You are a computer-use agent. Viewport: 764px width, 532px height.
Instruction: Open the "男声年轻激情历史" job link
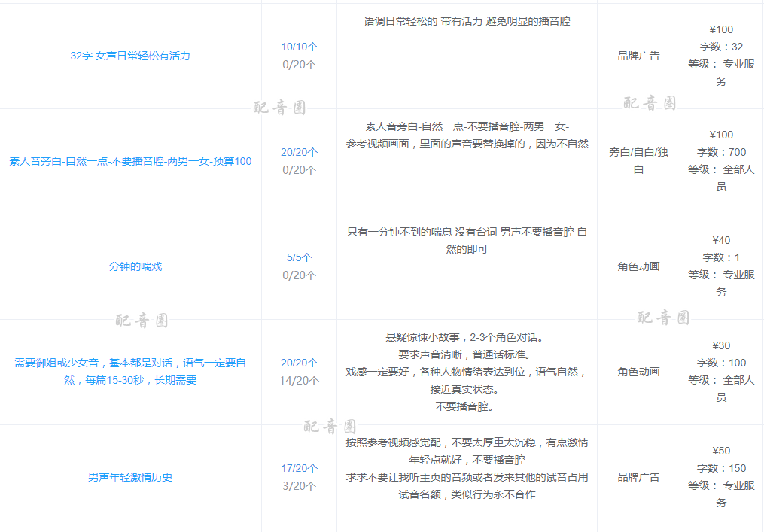pos(130,477)
